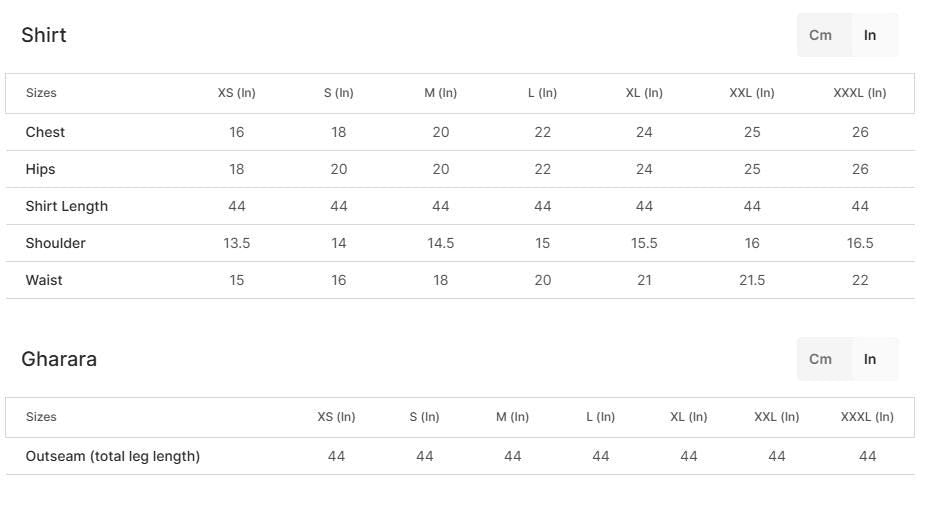
Task: Click the Outseam (total leg length) label
Action: pyautogui.click(x=113, y=456)
